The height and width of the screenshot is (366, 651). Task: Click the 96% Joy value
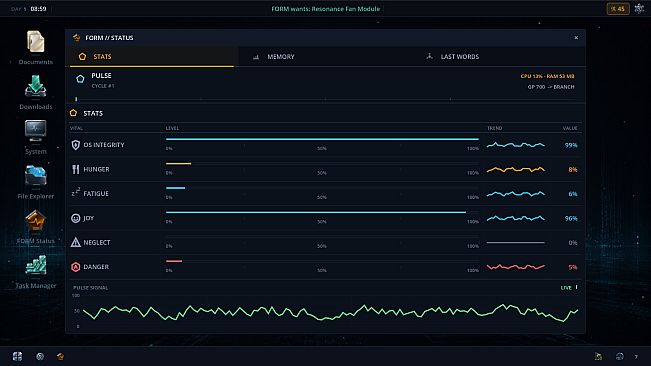click(571, 218)
